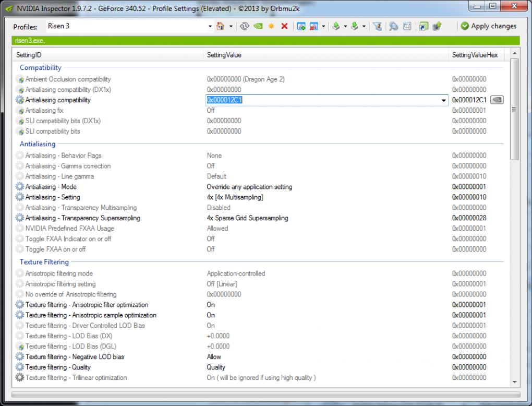Open the dropdown arrow beside the home icon
The image size is (532, 406).
[231, 26]
